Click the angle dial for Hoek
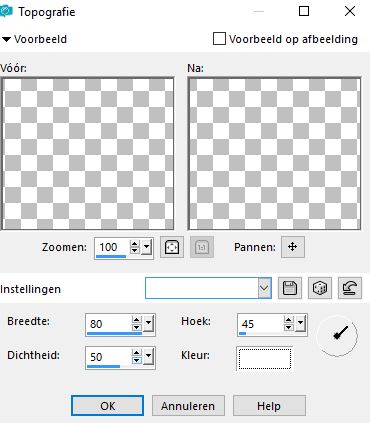Screen dimensions: 370x423 click(x=337, y=335)
